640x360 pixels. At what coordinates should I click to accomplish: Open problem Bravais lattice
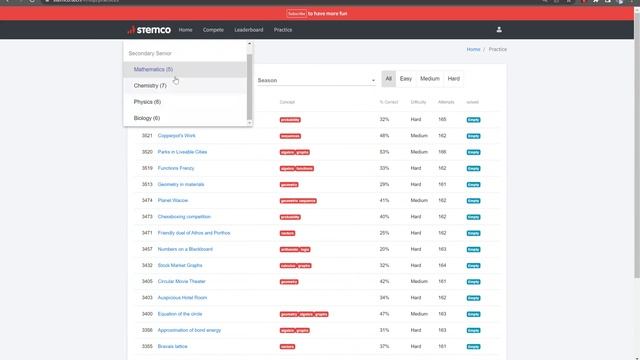172,347
